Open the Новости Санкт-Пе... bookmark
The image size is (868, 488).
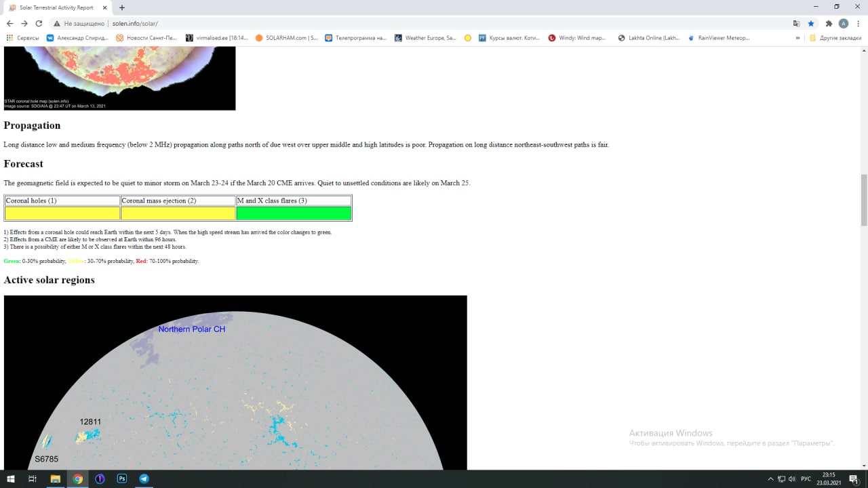coord(147,38)
